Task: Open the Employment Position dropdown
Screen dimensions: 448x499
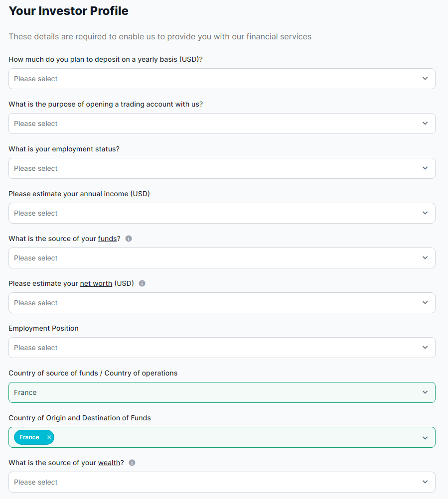Action: (222, 348)
